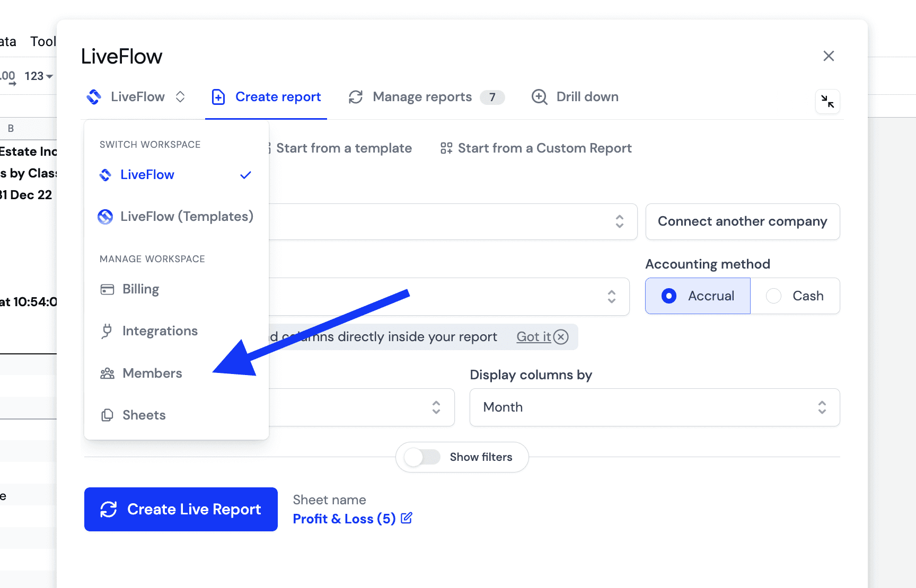Click the Profit & Loss (5) sheet name
Viewport: 916px width, 588px height.
(344, 519)
